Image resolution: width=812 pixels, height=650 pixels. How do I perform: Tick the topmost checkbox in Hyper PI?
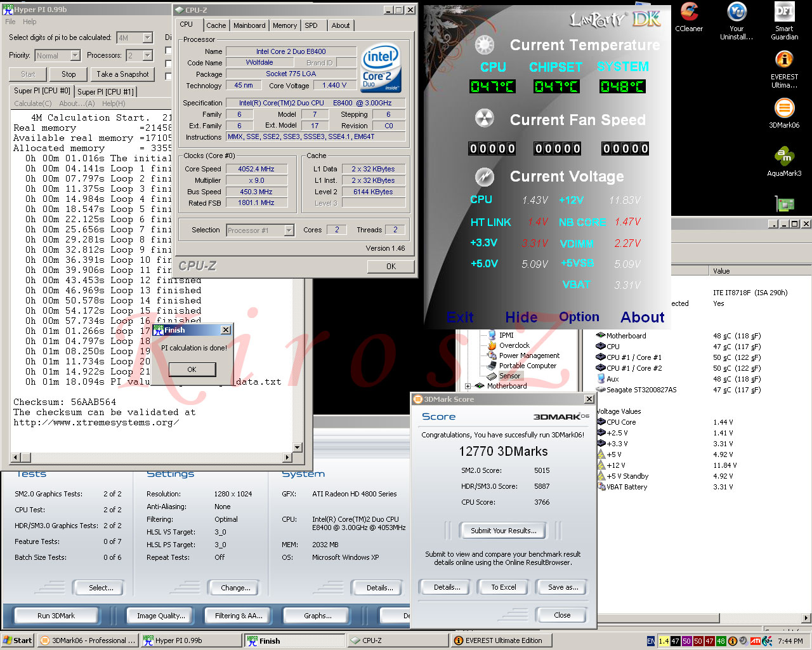[x=168, y=50]
